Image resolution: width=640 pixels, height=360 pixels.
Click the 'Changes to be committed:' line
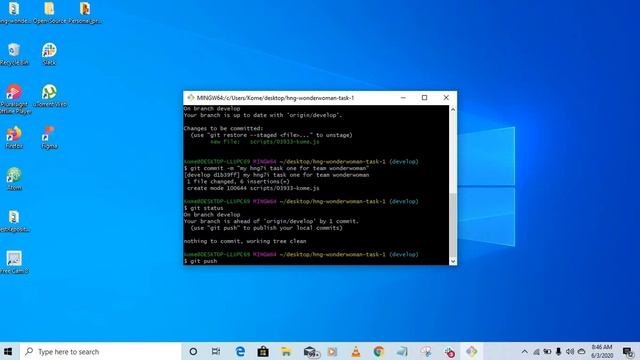point(223,128)
